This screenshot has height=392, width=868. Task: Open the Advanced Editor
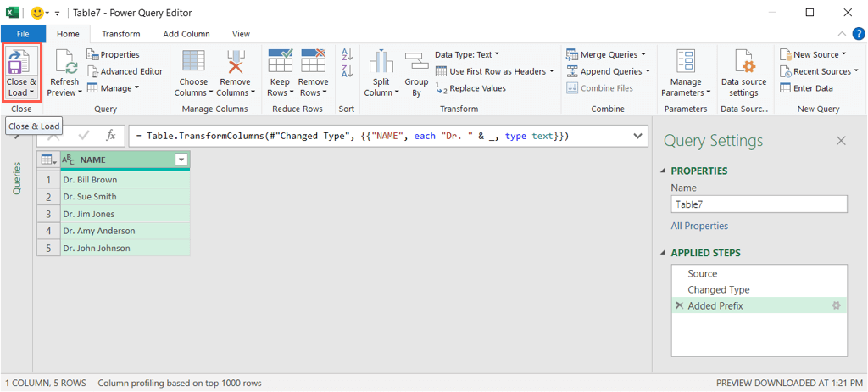(x=125, y=71)
